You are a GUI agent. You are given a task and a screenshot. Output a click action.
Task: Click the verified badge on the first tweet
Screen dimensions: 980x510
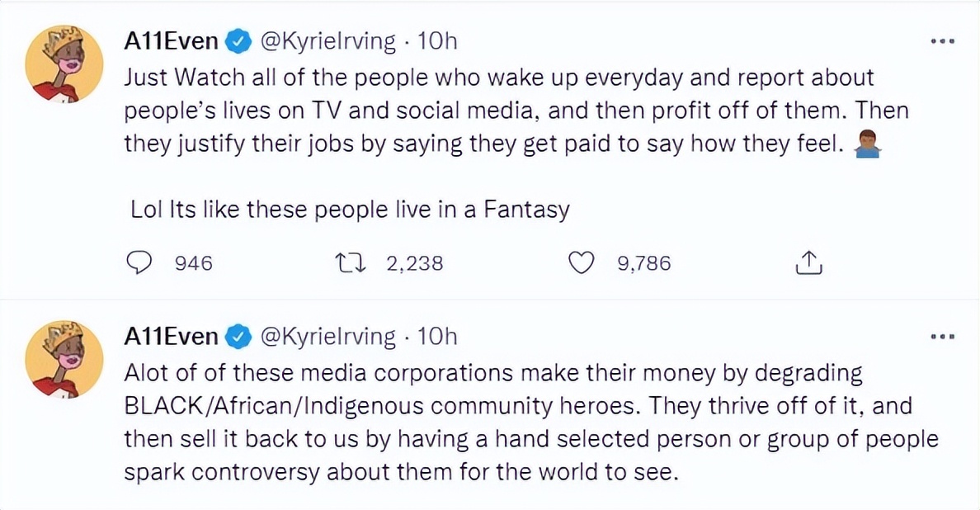[241, 40]
